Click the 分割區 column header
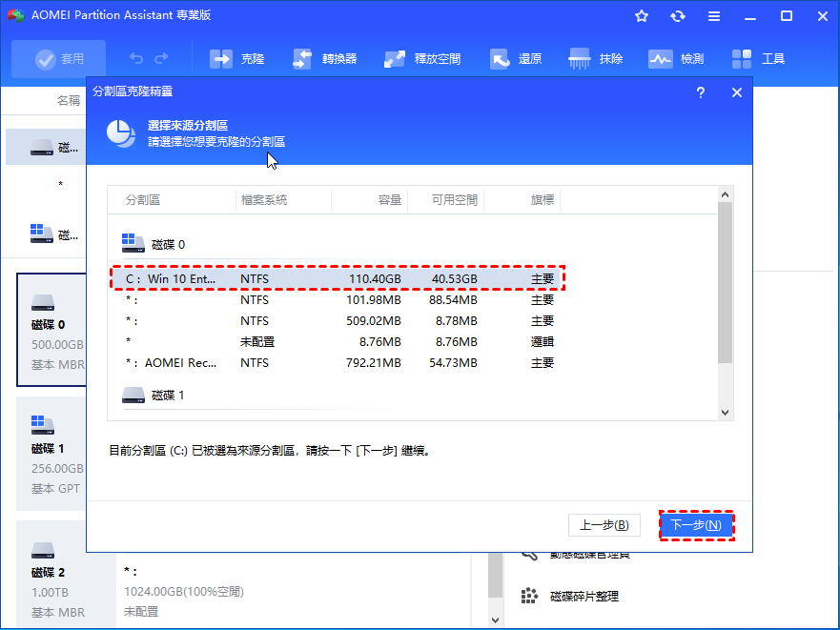 coord(143,200)
